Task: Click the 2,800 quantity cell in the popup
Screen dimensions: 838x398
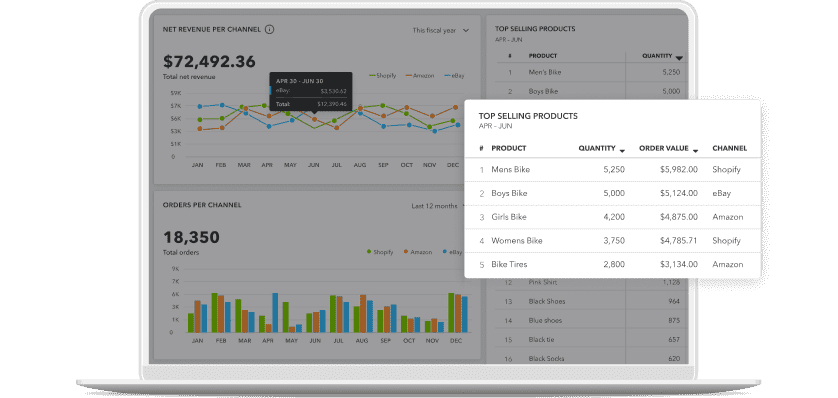Action: (614, 264)
